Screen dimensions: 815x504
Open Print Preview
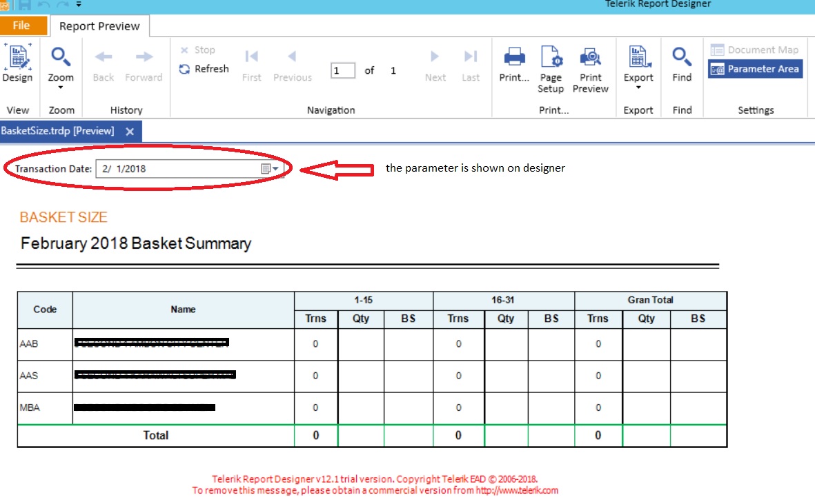tap(591, 69)
